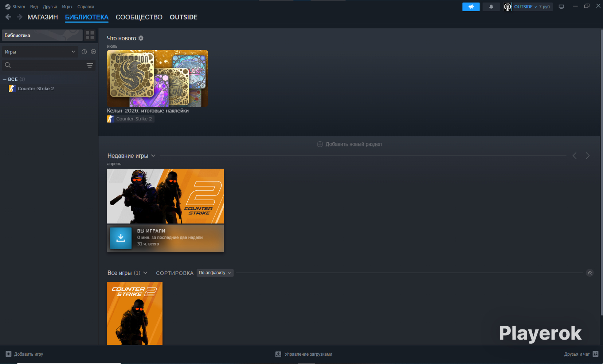Click the 7 руб wallet balance
The width and height of the screenshot is (603, 364).
pos(544,7)
